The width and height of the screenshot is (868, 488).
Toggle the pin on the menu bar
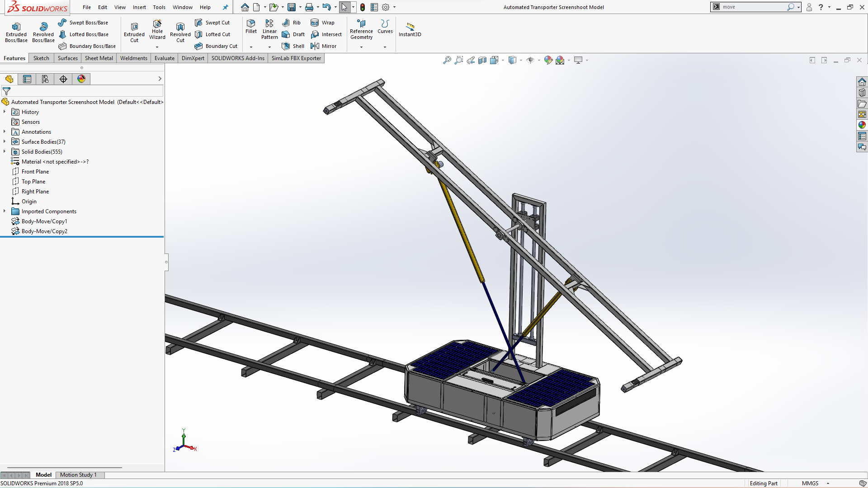click(x=225, y=7)
